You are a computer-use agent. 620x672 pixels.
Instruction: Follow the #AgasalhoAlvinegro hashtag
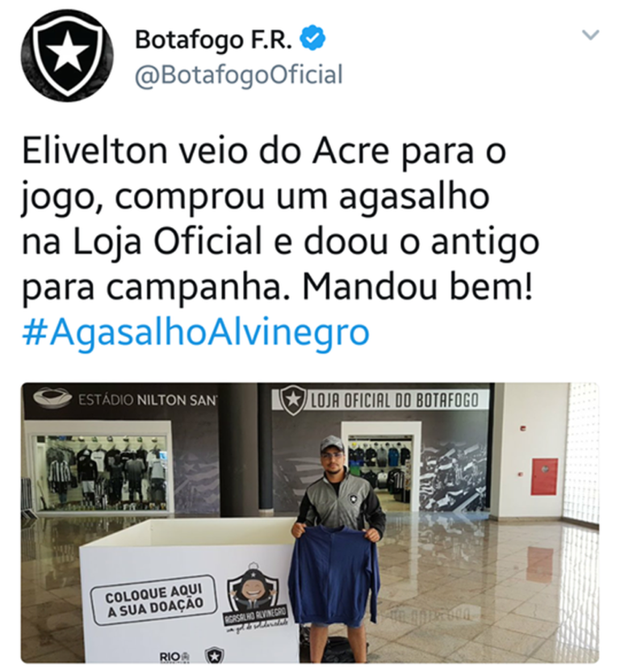(x=196, y=333)
